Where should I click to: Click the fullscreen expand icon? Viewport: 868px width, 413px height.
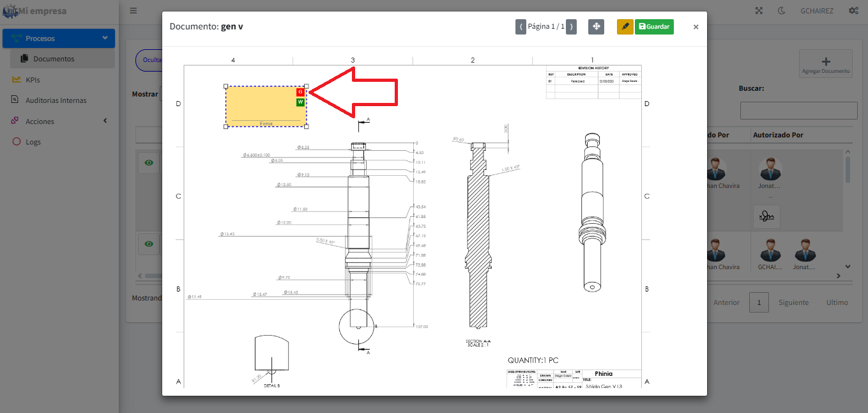click(x=759, y=11)
